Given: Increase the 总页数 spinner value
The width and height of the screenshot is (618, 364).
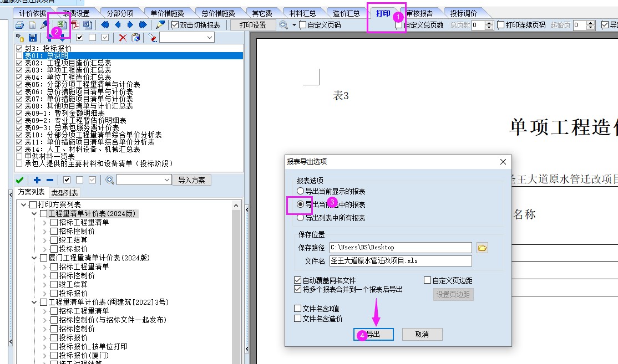Looking at the screenshot, I should 489,23.
